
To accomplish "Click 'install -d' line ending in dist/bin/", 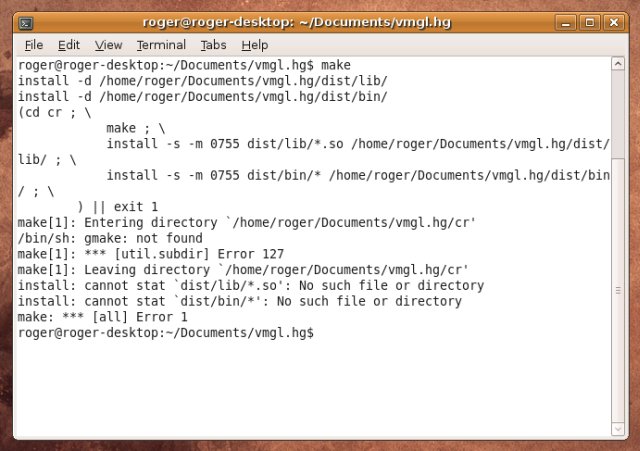I will point(202,97).
